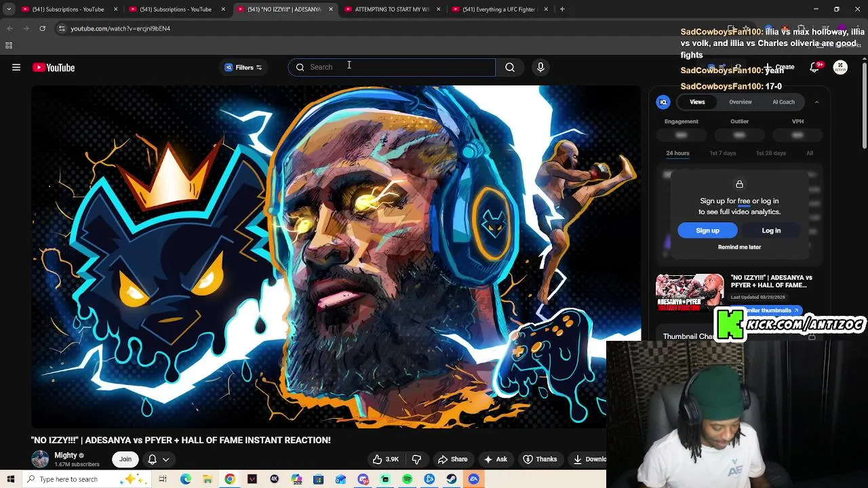Image resolution: width=868 pixels, height=488 pixels.
Task: Open the EA app from taskbar
Action: pos(474,479)
